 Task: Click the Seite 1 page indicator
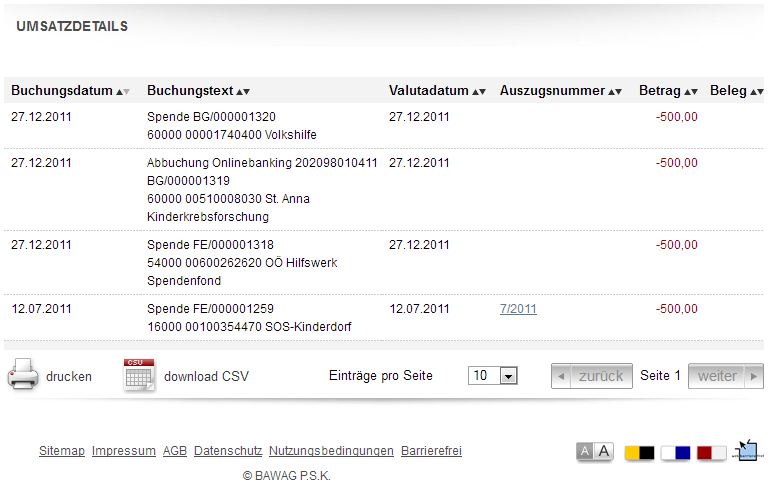[660, 375]
